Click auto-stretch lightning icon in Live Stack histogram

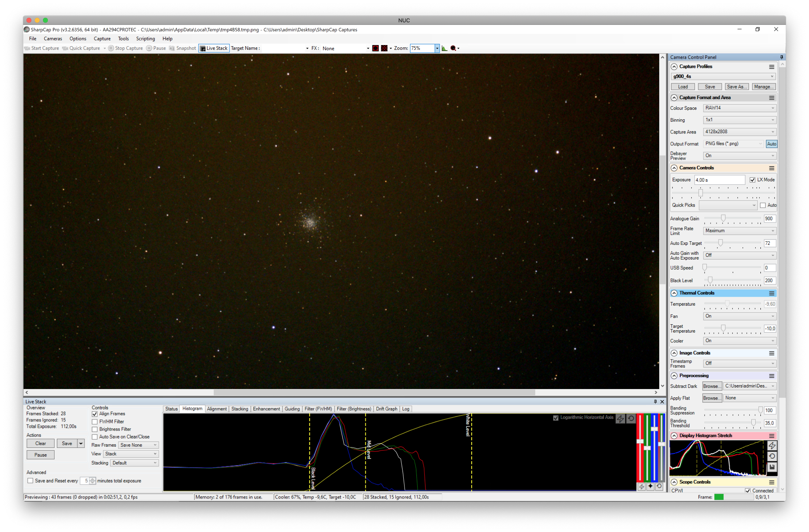click(x=621, y=419)
